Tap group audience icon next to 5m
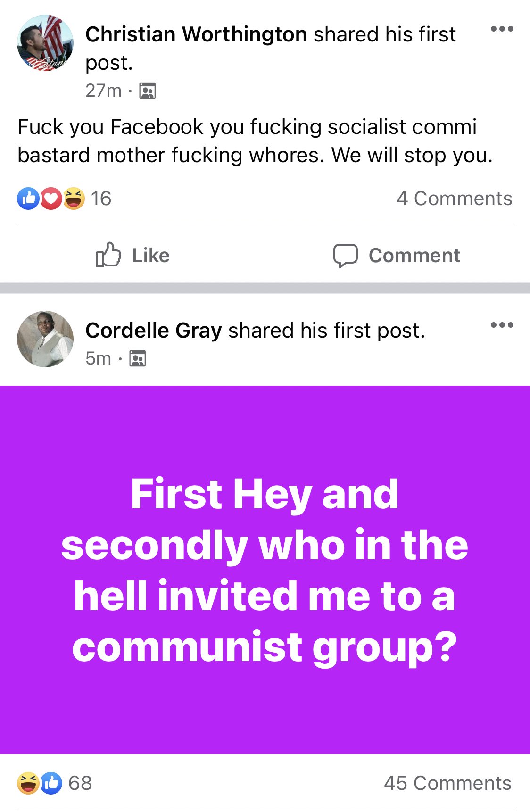 coord(138,359)
